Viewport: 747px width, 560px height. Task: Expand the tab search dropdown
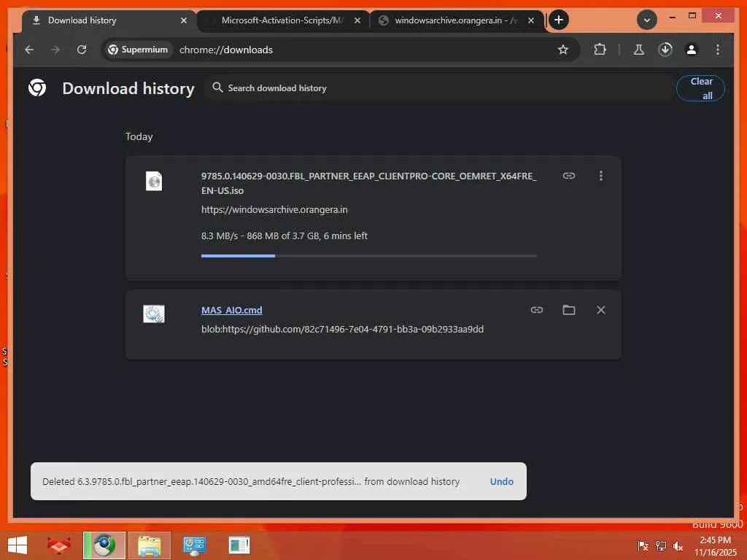click(x=647, y=20)
